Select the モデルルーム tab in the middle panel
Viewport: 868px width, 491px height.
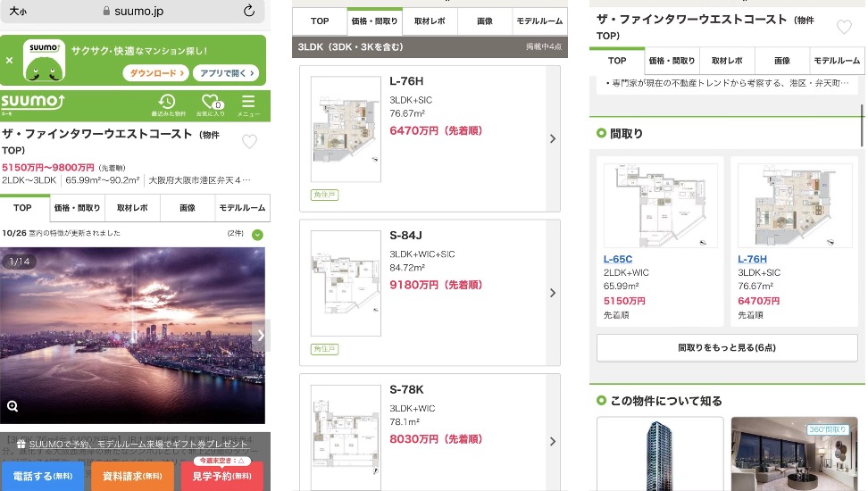click(540, 21)
